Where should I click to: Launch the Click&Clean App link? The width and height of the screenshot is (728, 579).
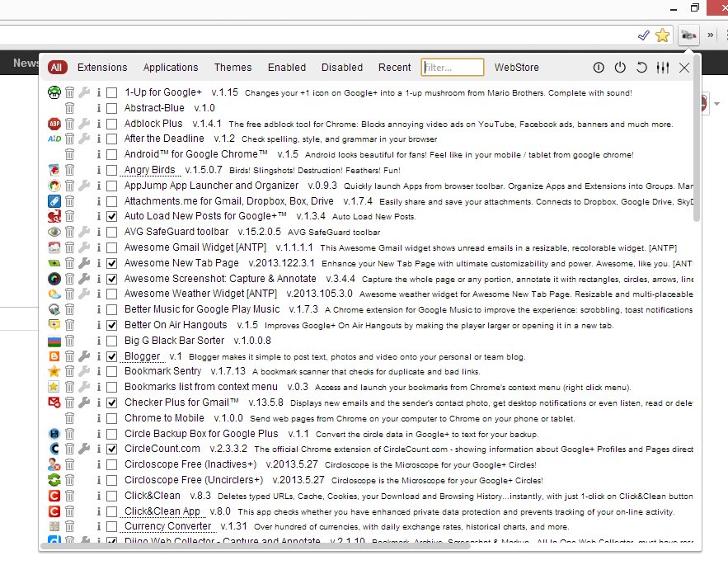162,511
